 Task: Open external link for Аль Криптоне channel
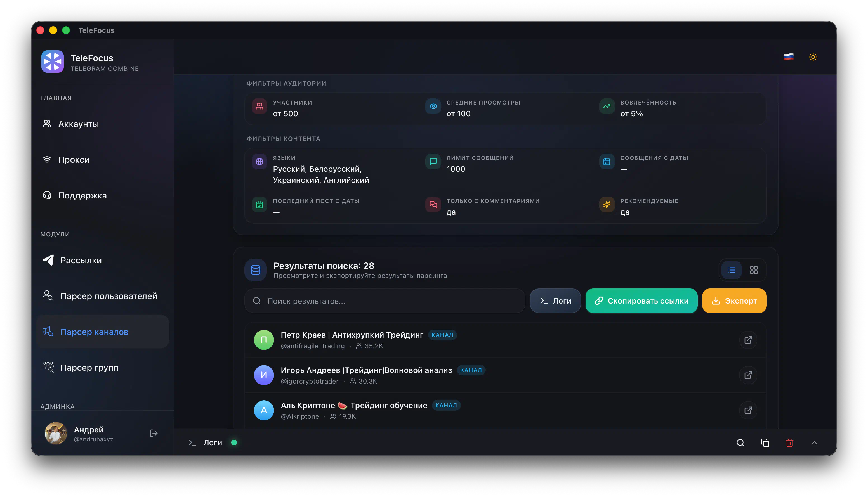[748, 410]
